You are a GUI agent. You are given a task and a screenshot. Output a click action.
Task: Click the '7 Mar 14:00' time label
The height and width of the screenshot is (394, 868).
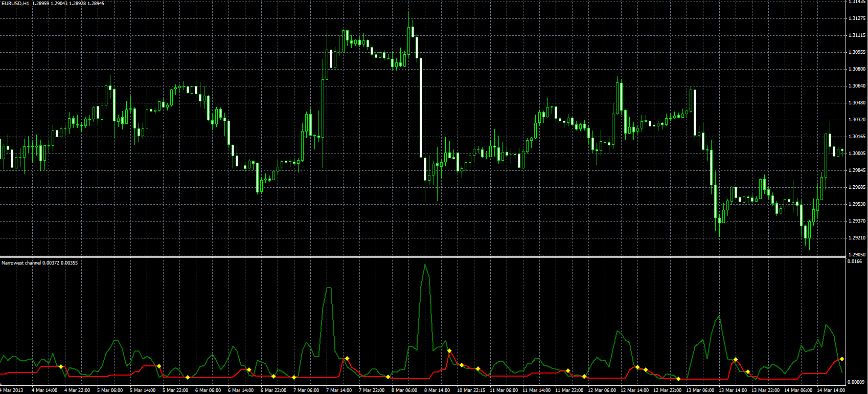tap(339, 390)
